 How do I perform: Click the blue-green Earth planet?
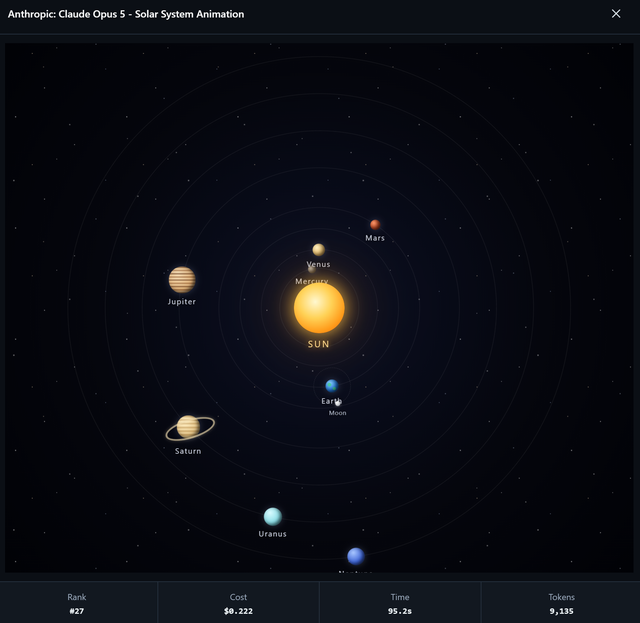point(331,385)
